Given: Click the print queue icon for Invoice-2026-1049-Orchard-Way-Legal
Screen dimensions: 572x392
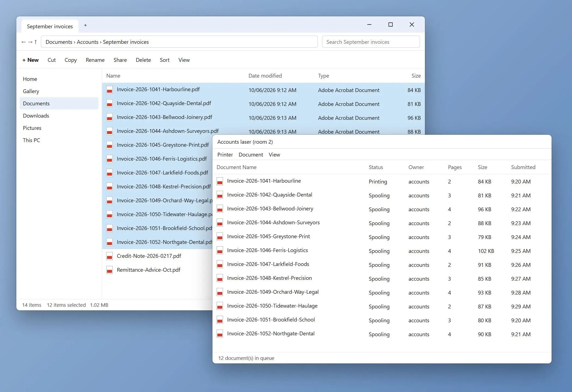Looking at the screenshot, I should (x=220, y=292).
